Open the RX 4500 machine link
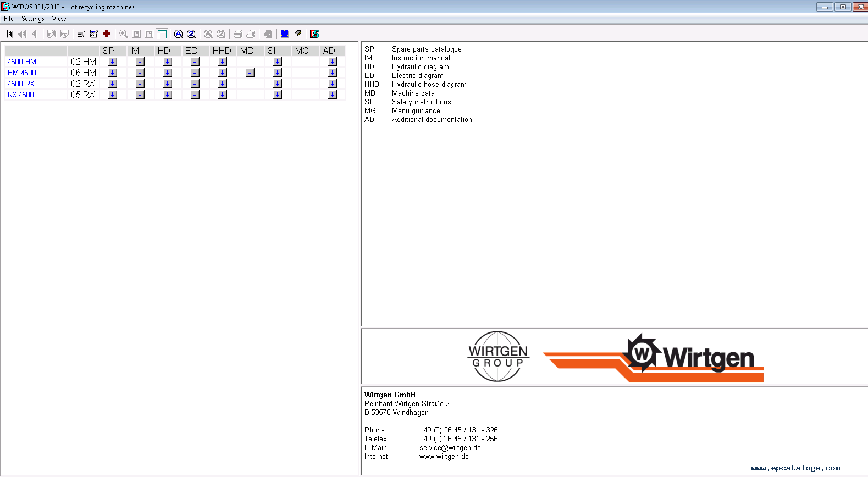This screenshot has height=477, width=868. [21, 95]
